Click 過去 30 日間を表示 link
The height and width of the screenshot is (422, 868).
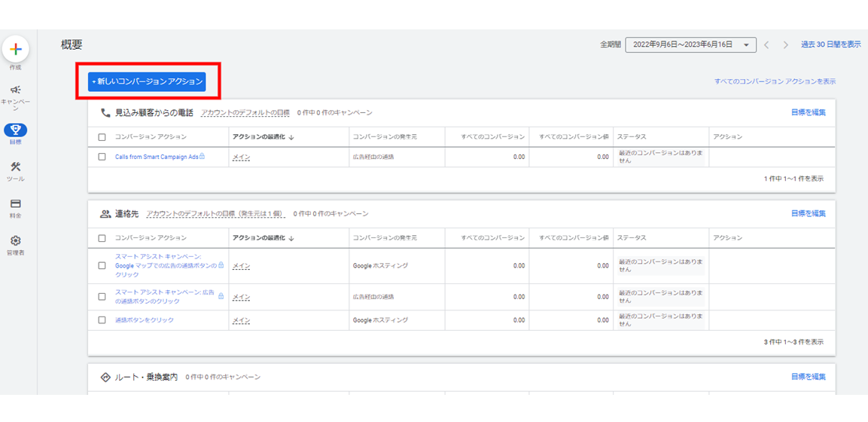point(830,45)
